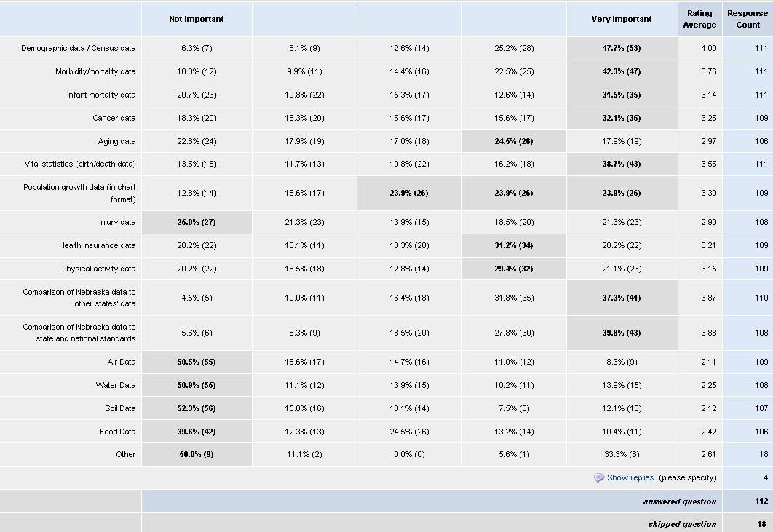Select the "Food Data" row label
The width and height of the screenshot is (773, 532).
(x=117, y=432)
